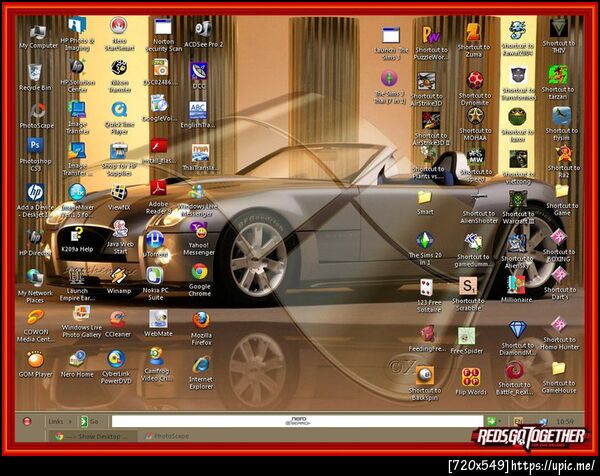Expand the Links toolbar chevron
This screenshot has height=476, width=600.
click(70, 421)
